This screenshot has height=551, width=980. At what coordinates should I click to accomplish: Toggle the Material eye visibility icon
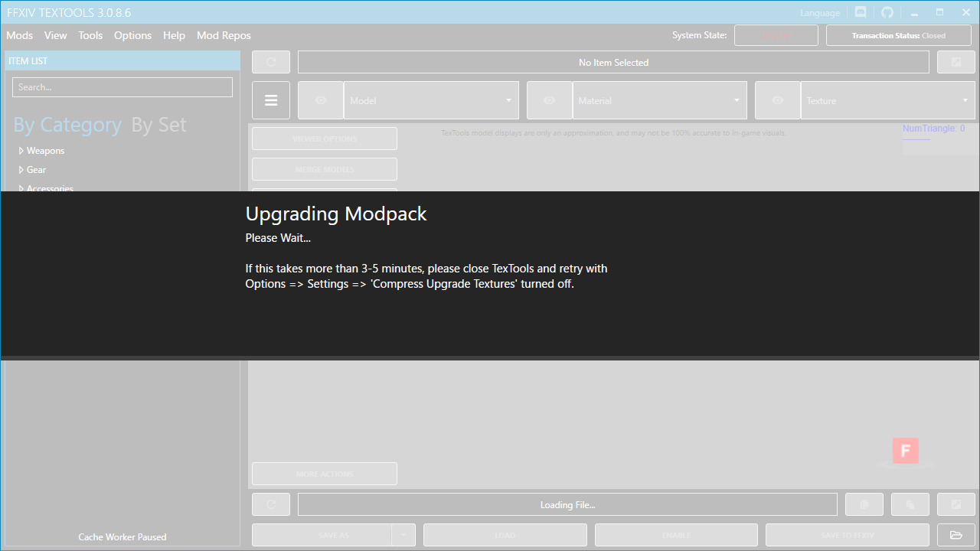549,99
